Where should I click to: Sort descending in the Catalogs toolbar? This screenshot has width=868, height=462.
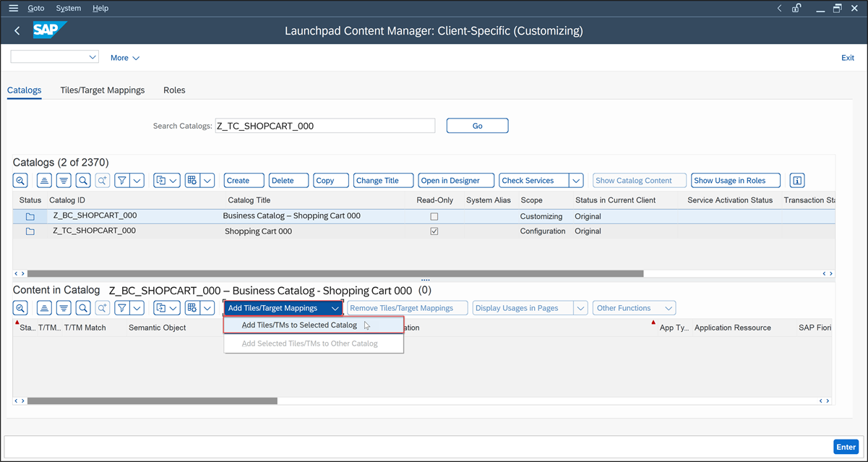point(64,181)
